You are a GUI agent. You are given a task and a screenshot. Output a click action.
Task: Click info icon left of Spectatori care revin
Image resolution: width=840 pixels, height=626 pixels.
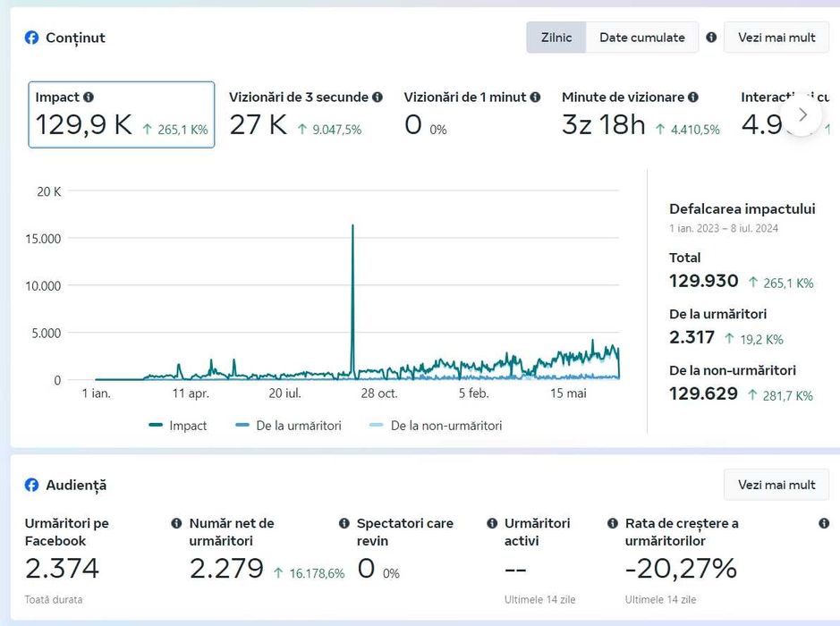click(344, 523)
